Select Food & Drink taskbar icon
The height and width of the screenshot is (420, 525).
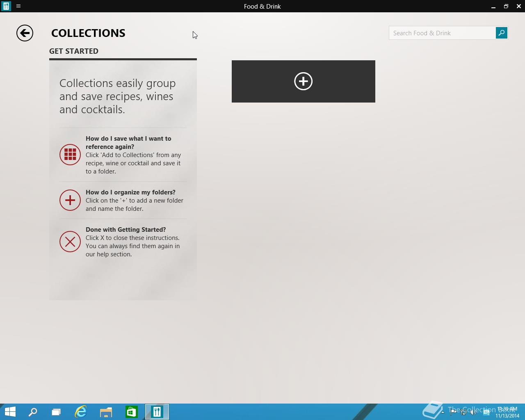coord(157,412)
